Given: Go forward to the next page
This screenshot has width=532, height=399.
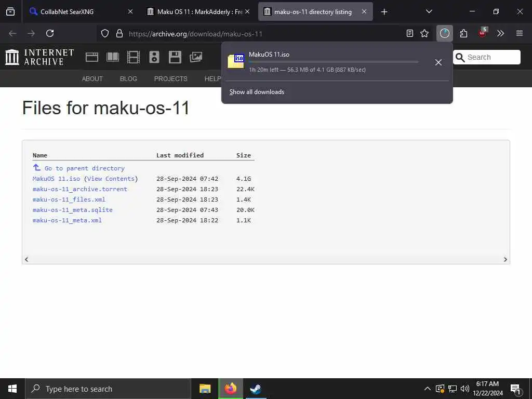Looking at the screenshot, I should (31, 33).
